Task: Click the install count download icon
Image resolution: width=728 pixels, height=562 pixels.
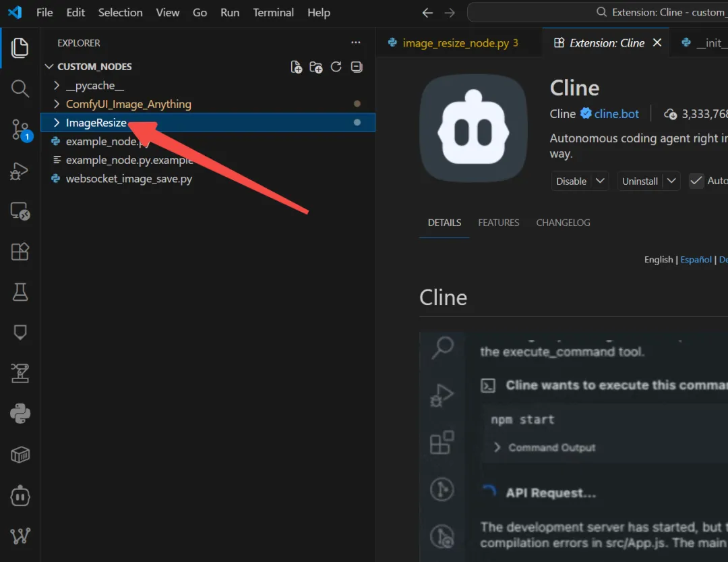Action: 670,114
